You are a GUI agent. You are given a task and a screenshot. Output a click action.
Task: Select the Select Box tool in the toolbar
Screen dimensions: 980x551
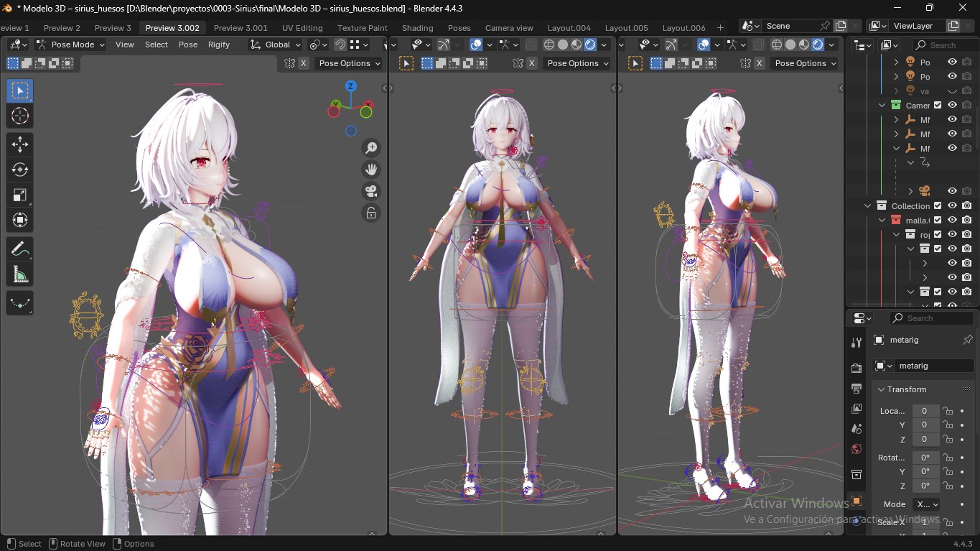pyautogui.click(x=20, y=91)
